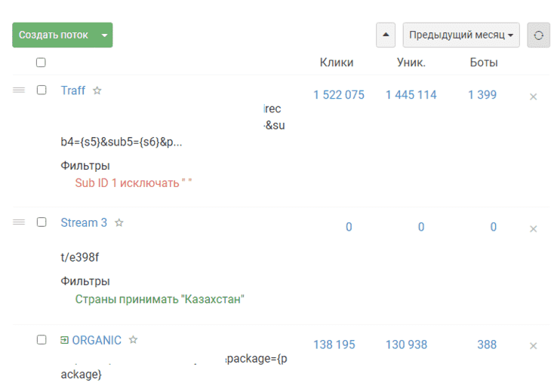
Task: Click Traff clicks count 1 522 075
Action: [x=338, y=95]
